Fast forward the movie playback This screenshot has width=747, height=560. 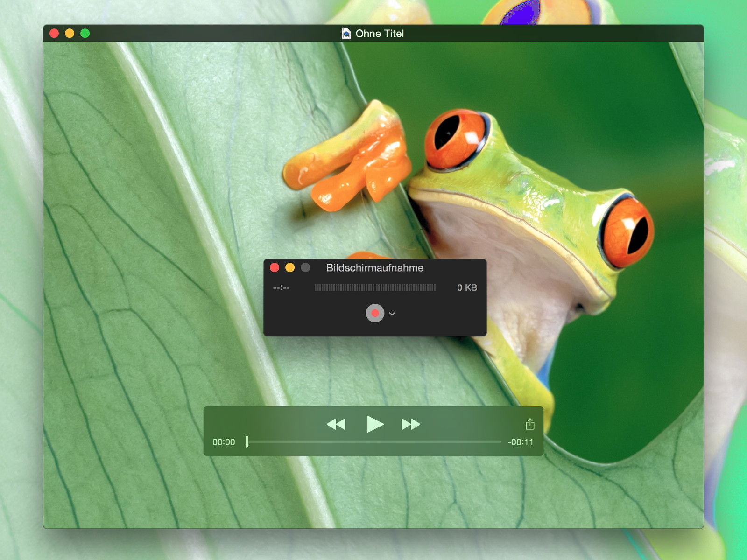(411, 424)
